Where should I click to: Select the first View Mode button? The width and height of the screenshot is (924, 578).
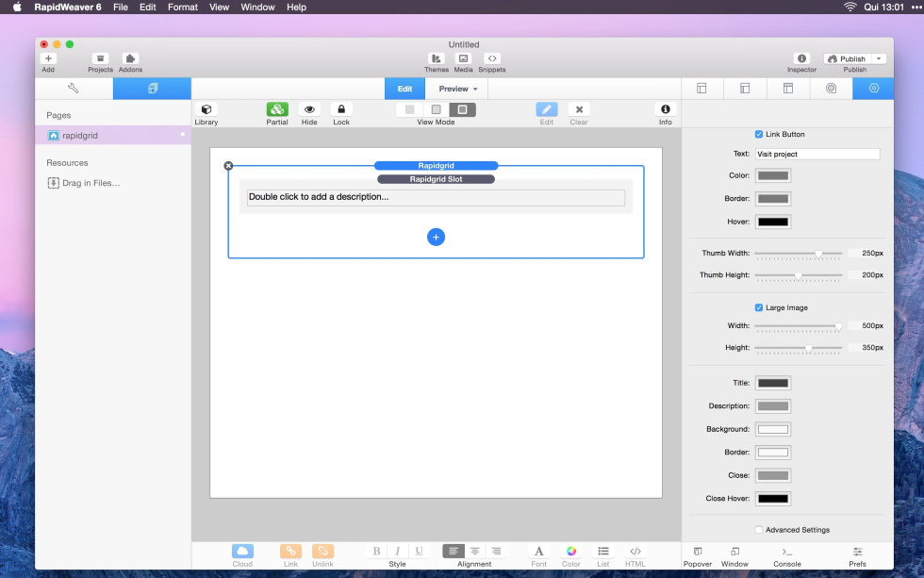pyautogui.click(x=409, y=109)
